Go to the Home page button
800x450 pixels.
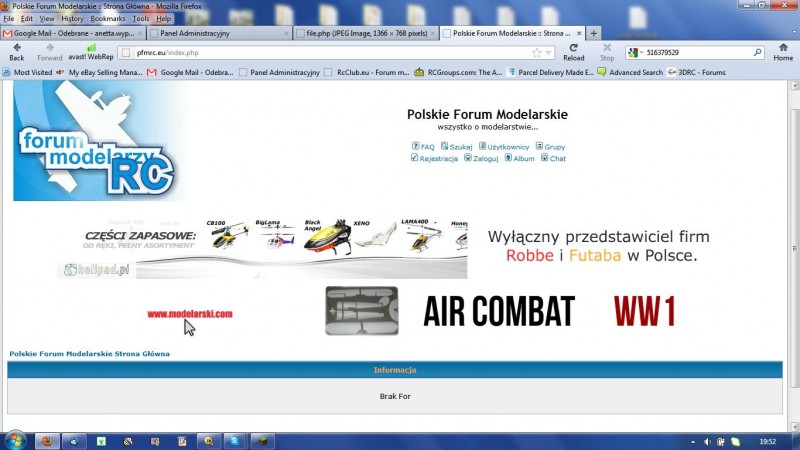pyautogui.click(x=783, y=52)
